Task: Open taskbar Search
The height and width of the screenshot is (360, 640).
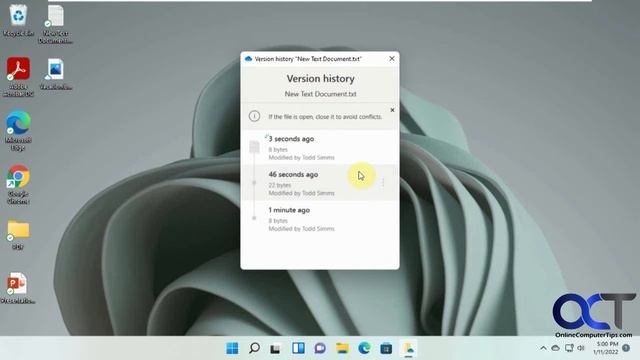Action: point(254,348)
